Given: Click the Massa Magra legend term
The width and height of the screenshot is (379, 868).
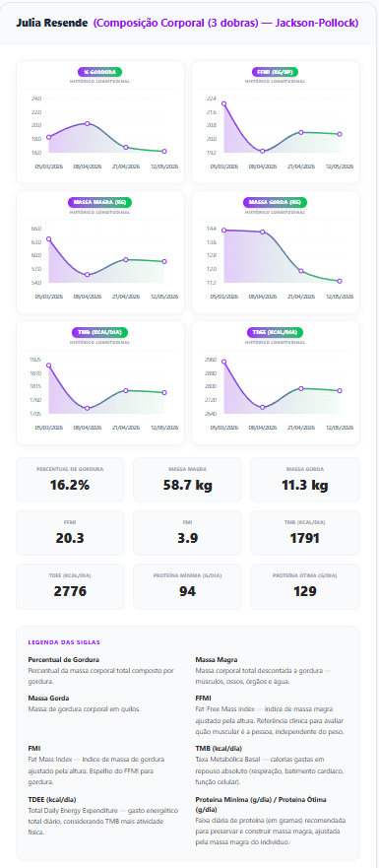Looking at the screenshot, I should click(x=217, y=660).
